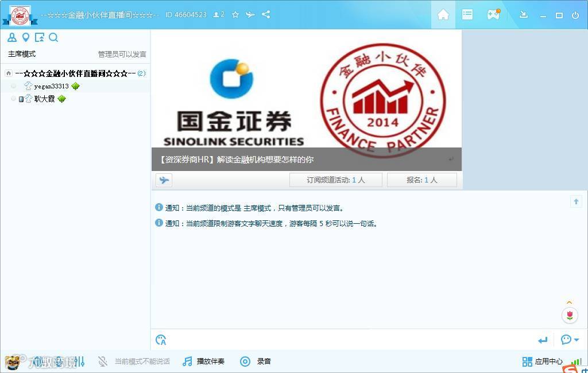Click the member count (2) beside channel name
Screen dimensions: 588x373
coord(141,73)
